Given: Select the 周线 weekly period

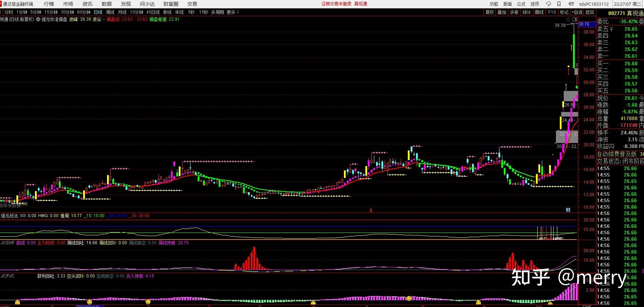Looking at the screenshot, I should click(x=110, y=12).
